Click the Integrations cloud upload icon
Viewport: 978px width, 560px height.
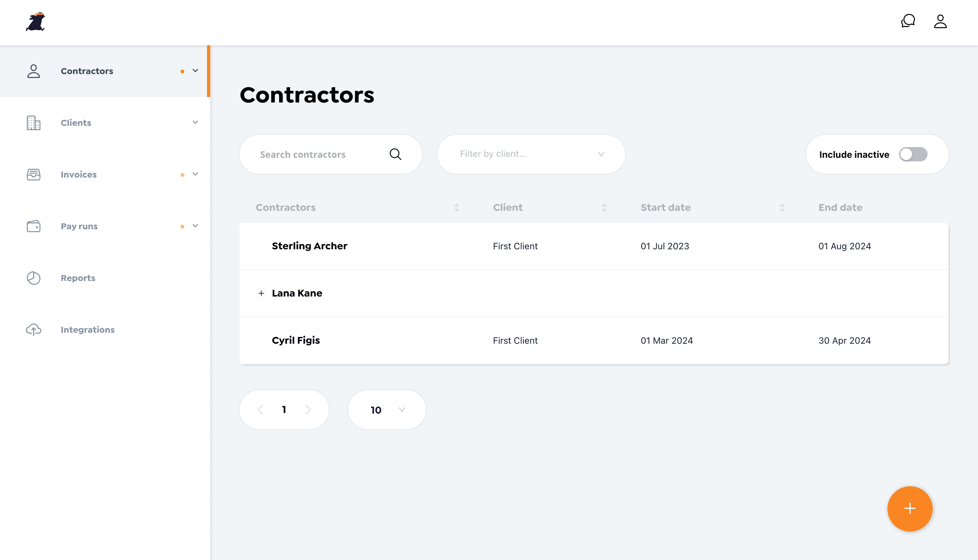coord(33,329)
